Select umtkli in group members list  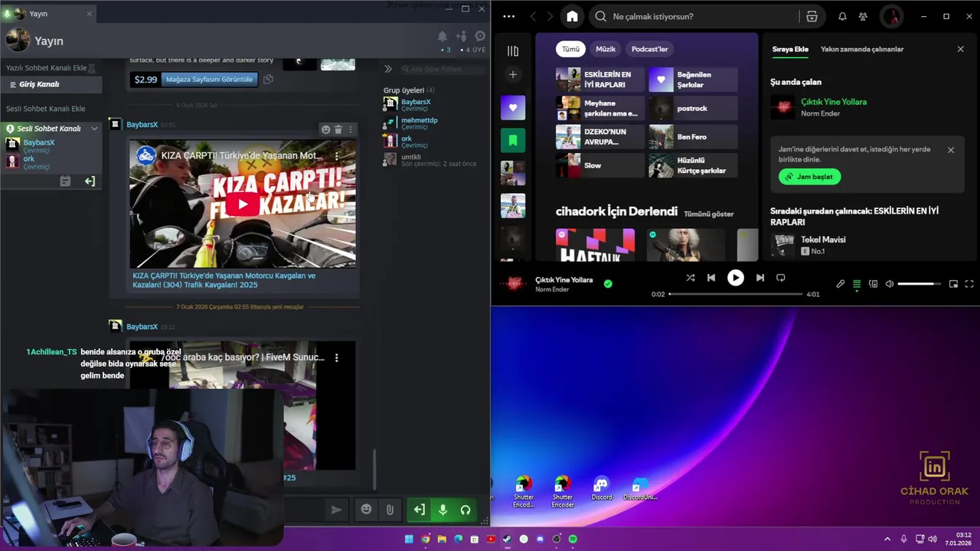pyautogui.click(x=430, y=160)
